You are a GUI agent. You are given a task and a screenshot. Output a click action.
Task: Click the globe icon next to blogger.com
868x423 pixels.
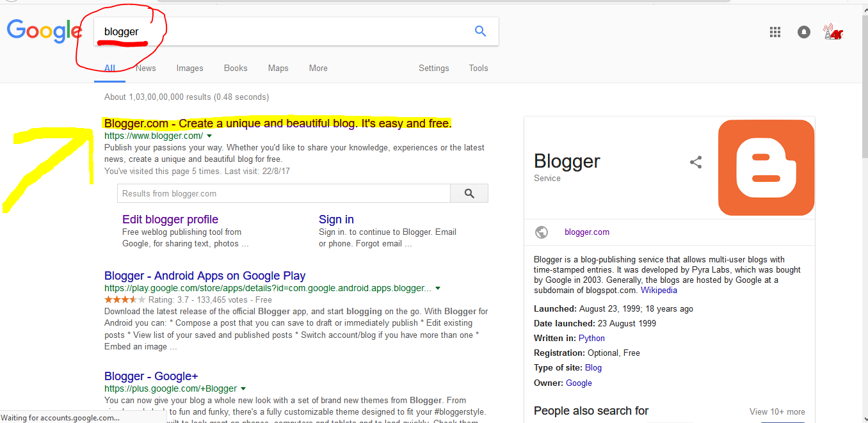[x=542, y=232]
